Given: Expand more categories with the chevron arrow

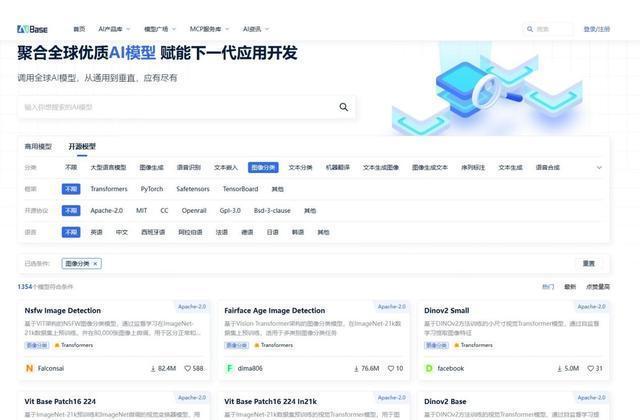Looking at the screenshot, I should (x=599, y=168).
